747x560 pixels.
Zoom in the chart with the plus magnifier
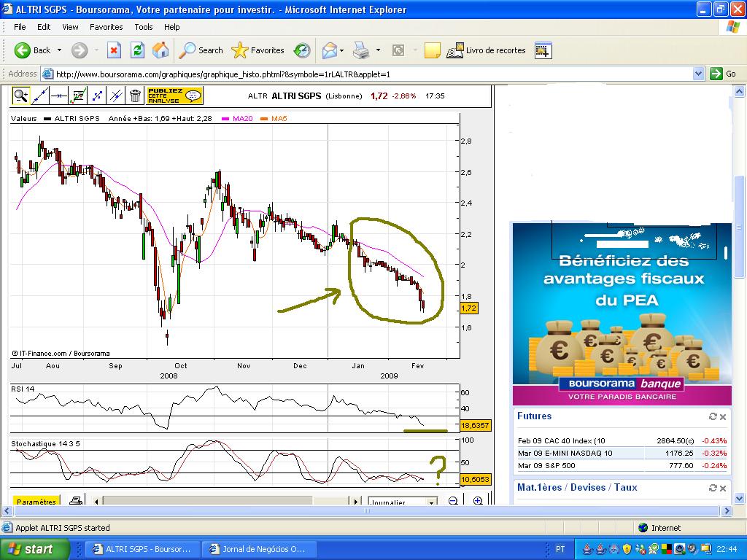(478, 500)
